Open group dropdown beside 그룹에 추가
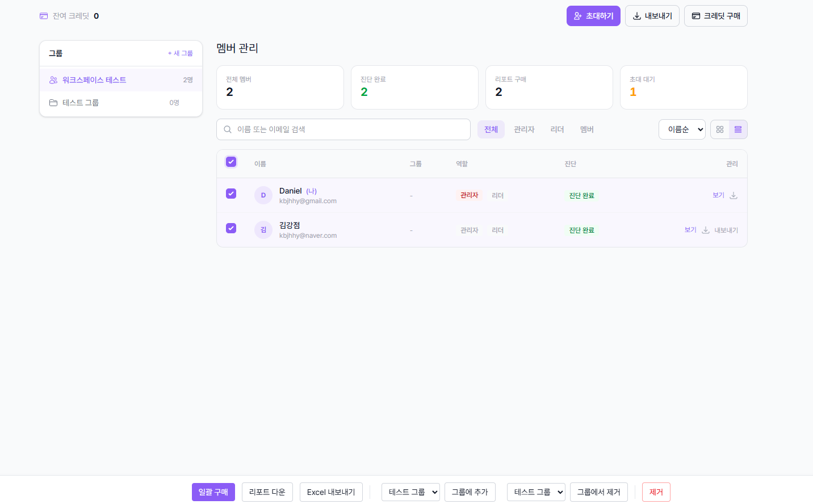This screenshot has width=813, height=504. click(410, 492)
